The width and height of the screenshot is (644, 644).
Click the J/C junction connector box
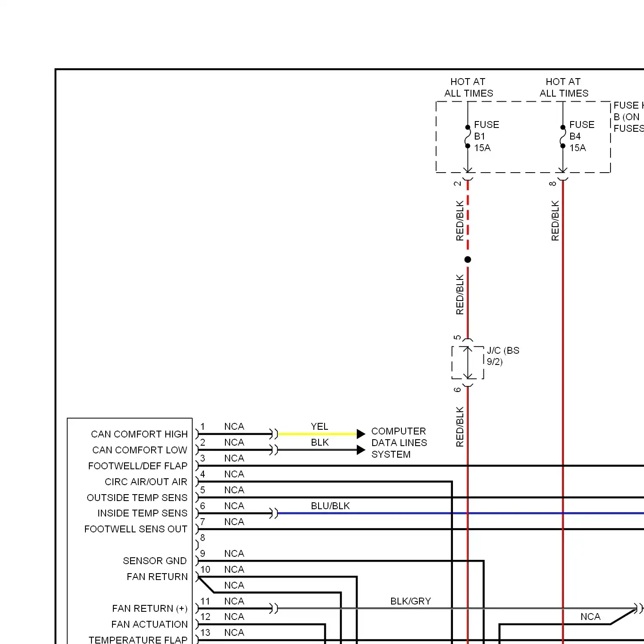pyautogui.click(x=468, y=363)
